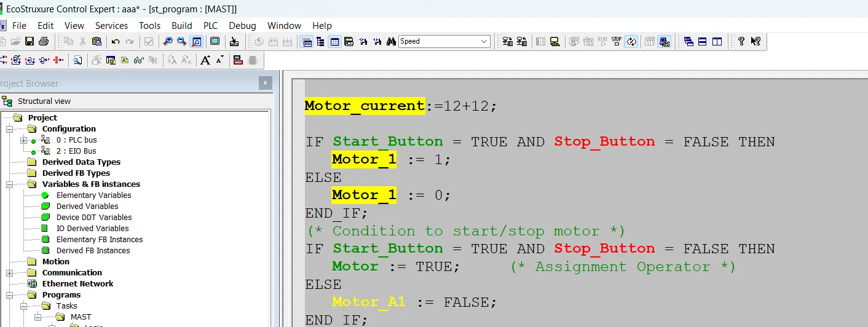Click the Print icon in toolbar
This screenshot has height=327, width=868.
(44, 41)
